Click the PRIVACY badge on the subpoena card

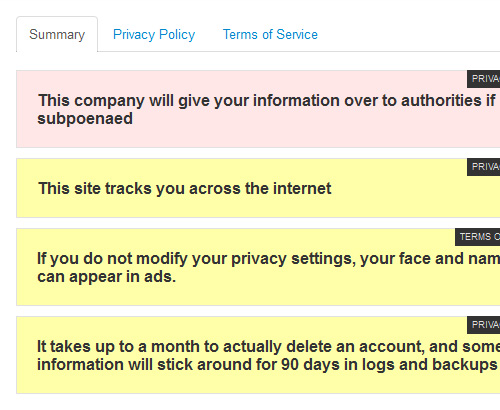tap(483, 79)
